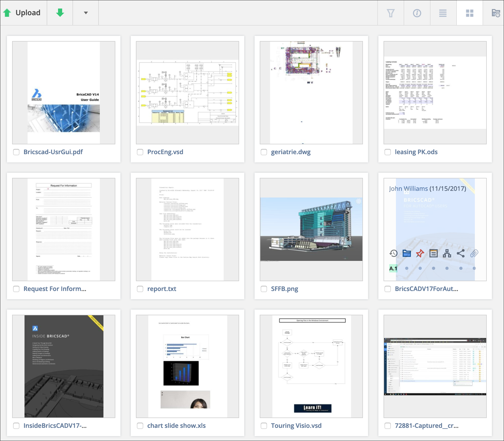Open the Request For Inform... file link

coord(55,289)
